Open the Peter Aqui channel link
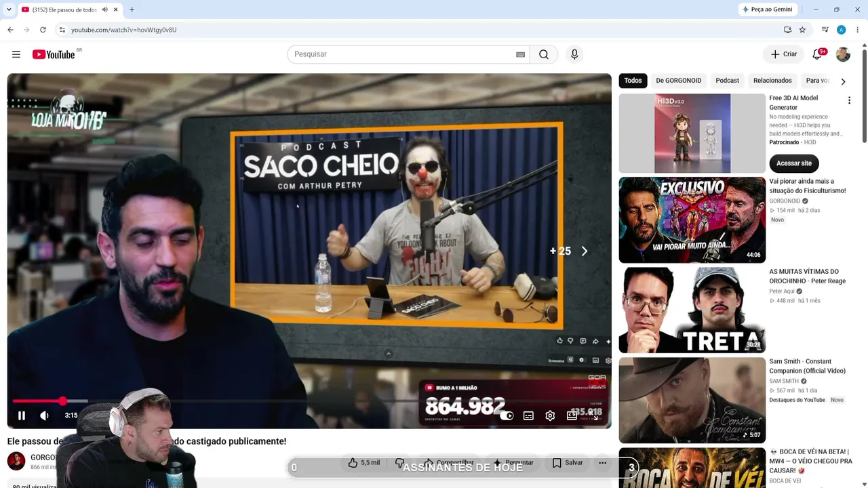 781,291
